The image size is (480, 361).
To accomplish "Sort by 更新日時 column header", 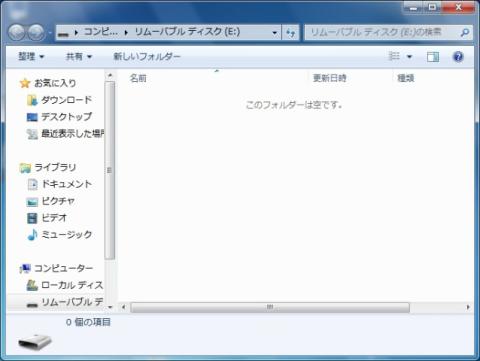I will point(330,78).
